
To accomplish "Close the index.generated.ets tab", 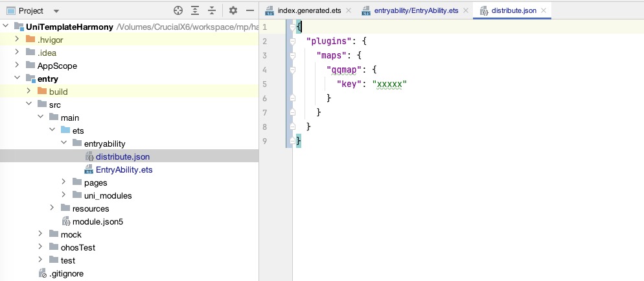I will point(348,10).
